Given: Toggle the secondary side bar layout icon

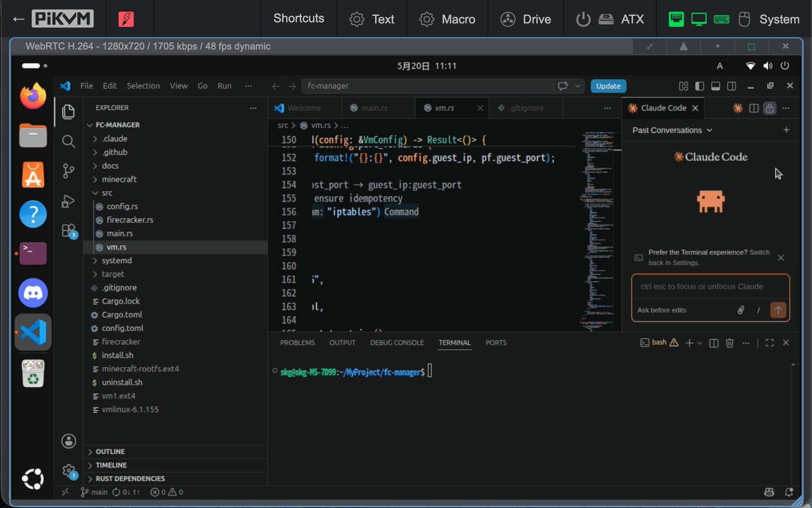Looking at the screenshot, I should pyautogui.click(x=731, y=86).
